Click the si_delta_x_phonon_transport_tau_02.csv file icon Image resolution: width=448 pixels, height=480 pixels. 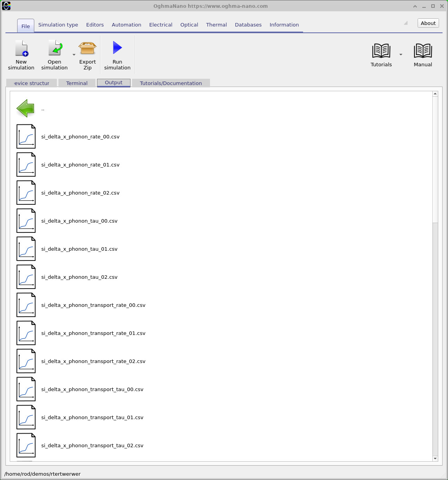26,445
